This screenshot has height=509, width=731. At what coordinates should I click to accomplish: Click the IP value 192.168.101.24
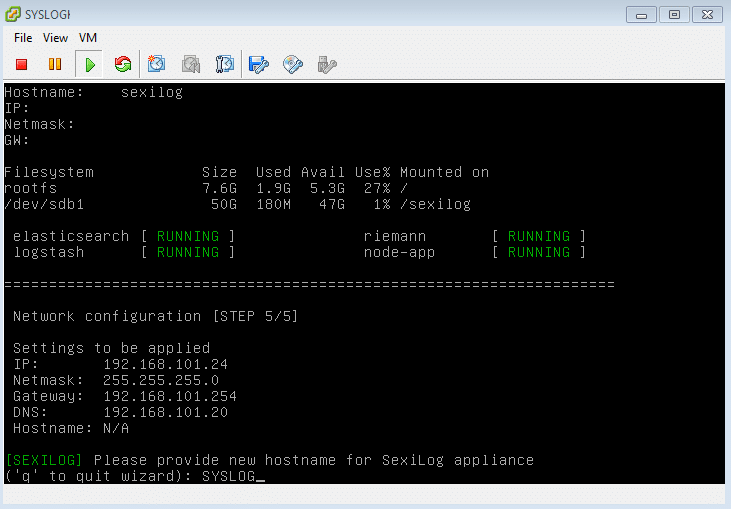coord(166,364)
